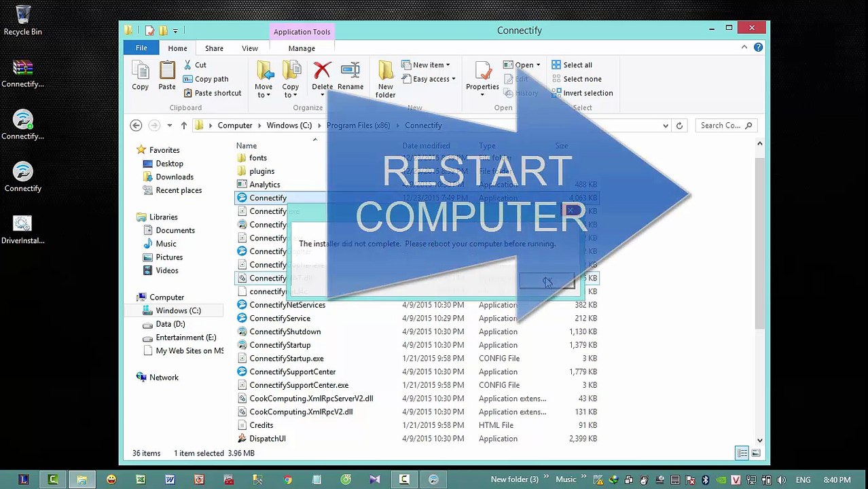Open Quick Access Toolbar customize dropdown

click(175, 31)
